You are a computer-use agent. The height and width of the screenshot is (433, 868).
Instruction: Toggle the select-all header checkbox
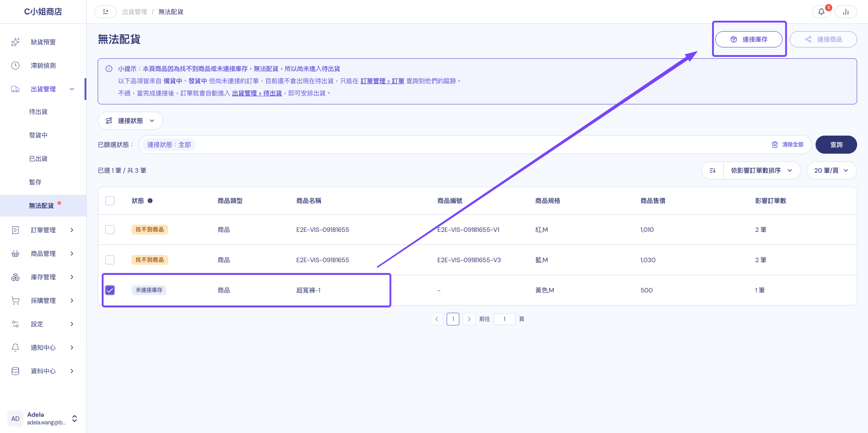pos(110,201)
